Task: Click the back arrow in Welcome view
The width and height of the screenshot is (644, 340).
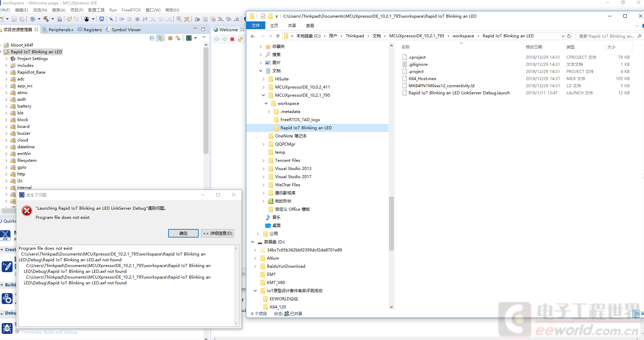Action: coord(217,39)
